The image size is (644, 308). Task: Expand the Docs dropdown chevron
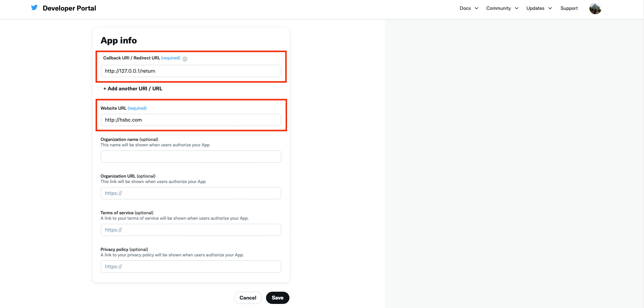pos(476,8)
